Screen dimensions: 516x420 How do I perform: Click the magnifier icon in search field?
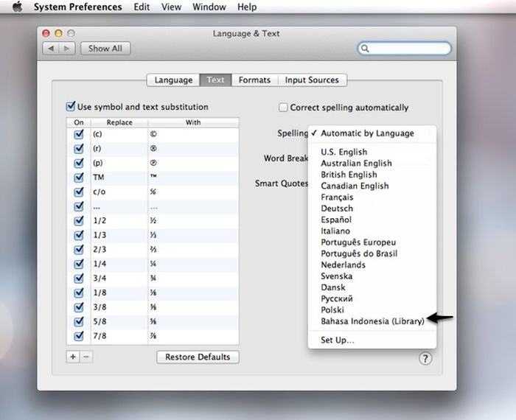tap(365, 49)
